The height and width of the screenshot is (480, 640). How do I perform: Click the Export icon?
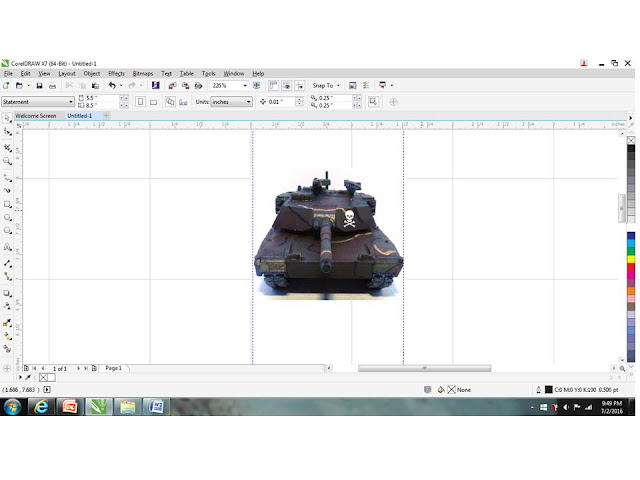186,85
